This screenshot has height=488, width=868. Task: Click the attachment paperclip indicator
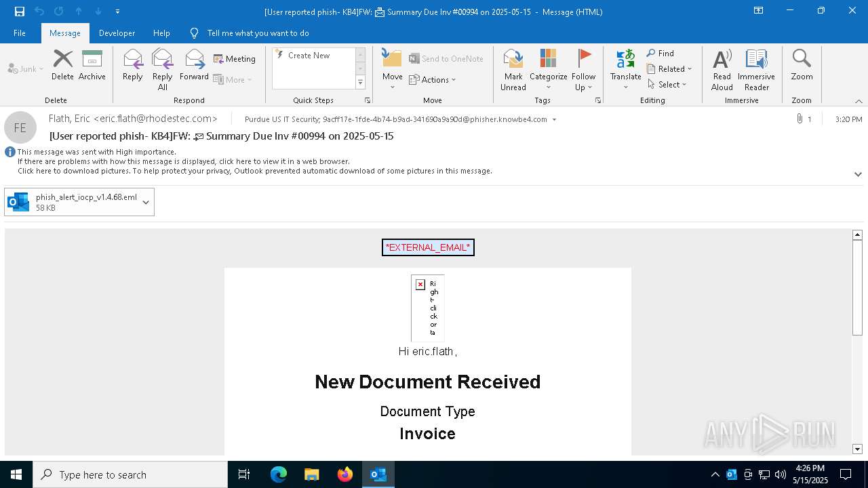pos(804,119)
